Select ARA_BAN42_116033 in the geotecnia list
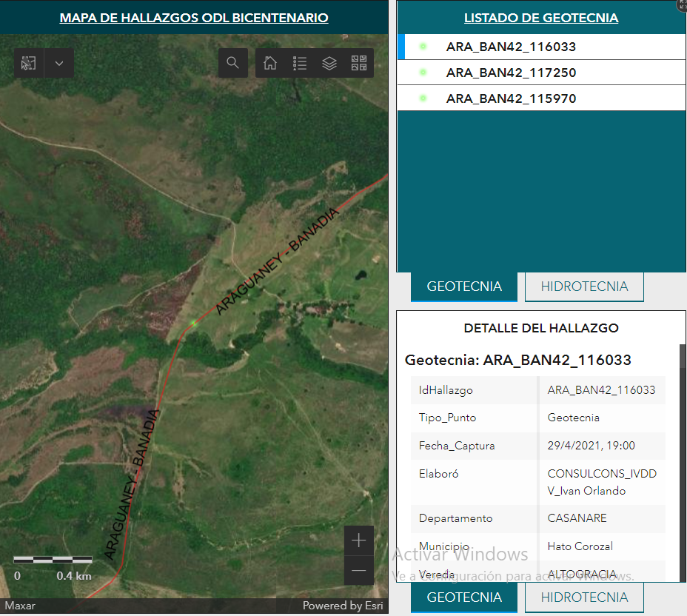Image resolution: width=687 pixels, height=616 pixels. pyautogui.click(x=511, y=47)
